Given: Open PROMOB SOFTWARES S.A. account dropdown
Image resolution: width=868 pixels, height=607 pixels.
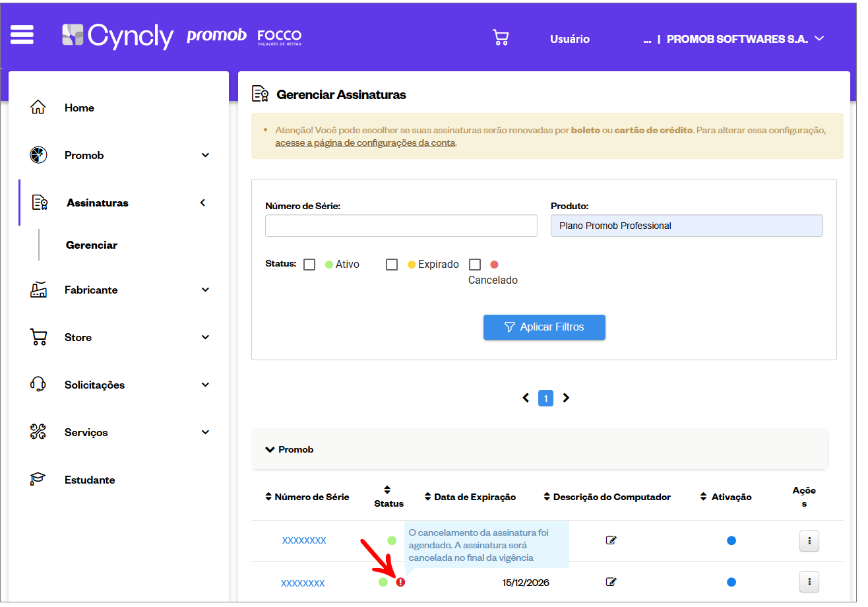Looking at the screenshot, I should click(x=745, y=39).
